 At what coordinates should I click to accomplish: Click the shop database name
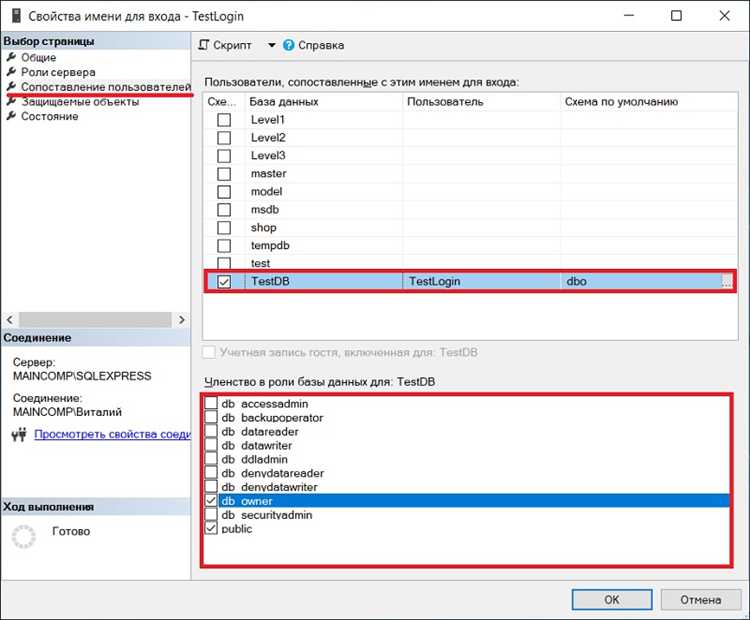coord(264,228)
